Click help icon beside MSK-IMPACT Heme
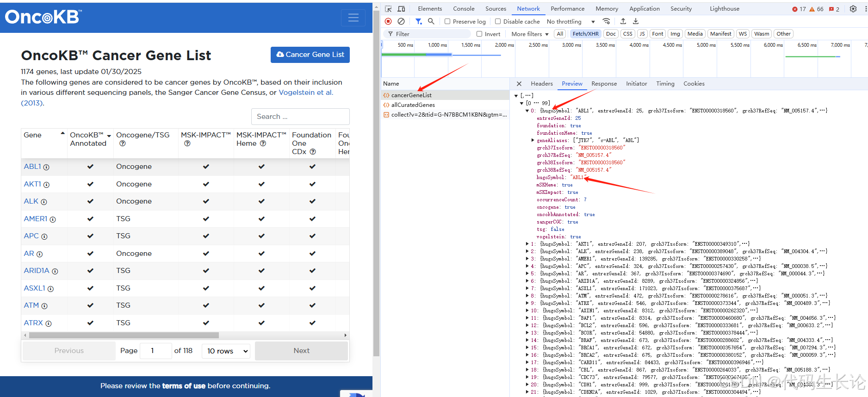The image size is (868, 397). click(263, 143)
